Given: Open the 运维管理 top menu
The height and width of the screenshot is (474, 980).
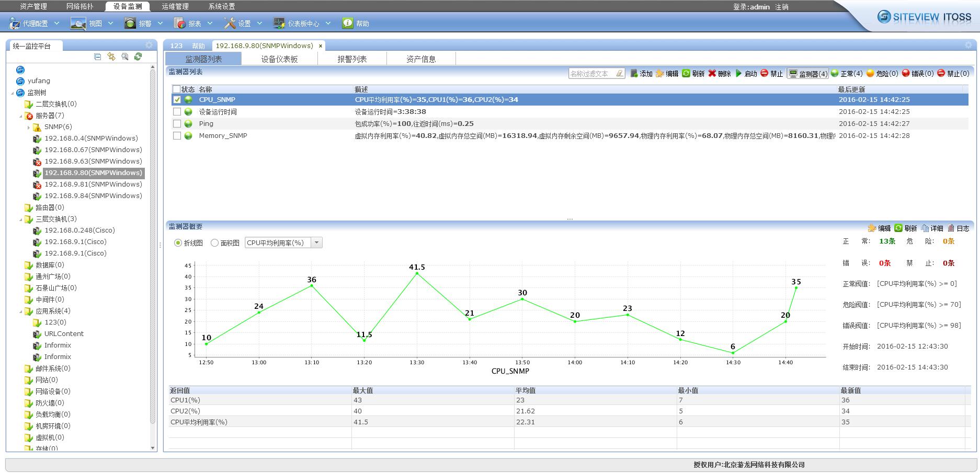Looking at the screenshot, I should pos(175,7).
